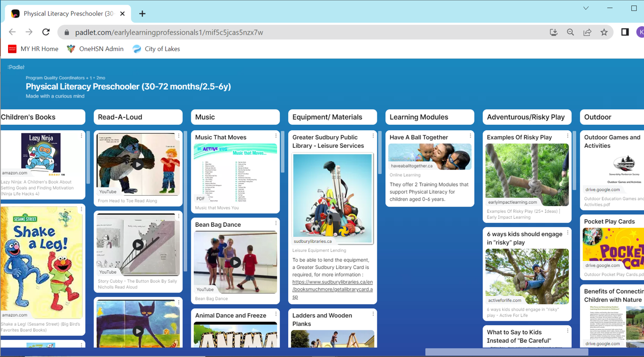Open the Lazy Ninja book thumbnail
The height and width of the screenshot is (357, 644).
pyautogui.click(x=41, y=153)
